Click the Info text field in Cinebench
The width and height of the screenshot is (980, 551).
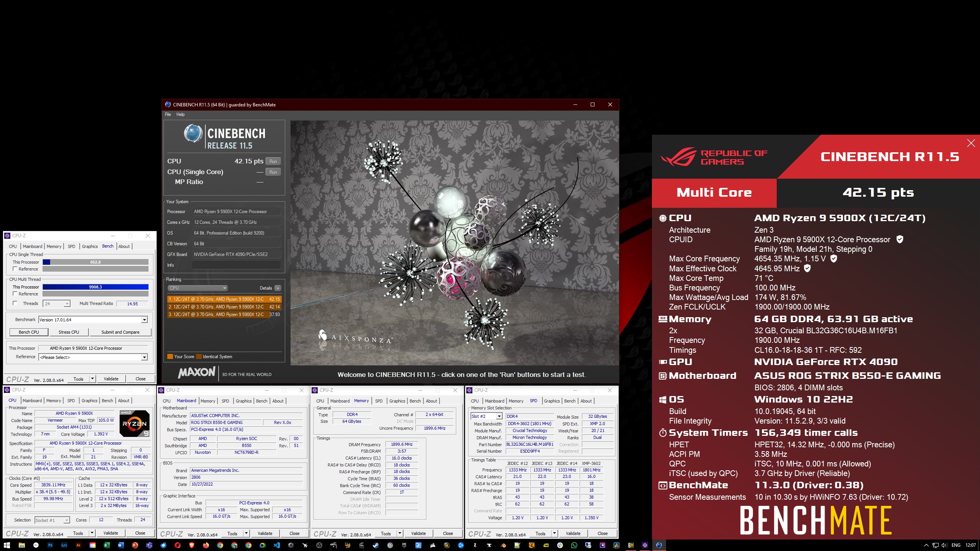pyautogui.click(x=236, y=265)
